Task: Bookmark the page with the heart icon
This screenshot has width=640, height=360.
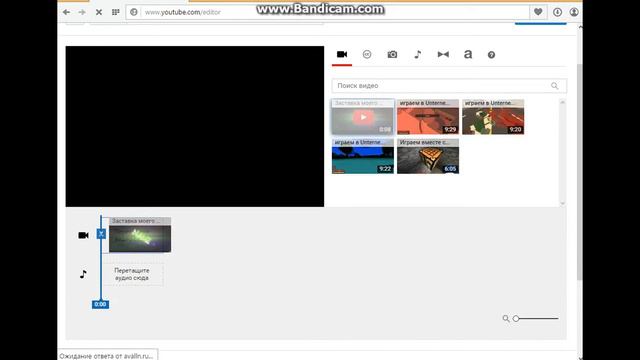Action: coord(538,12)
